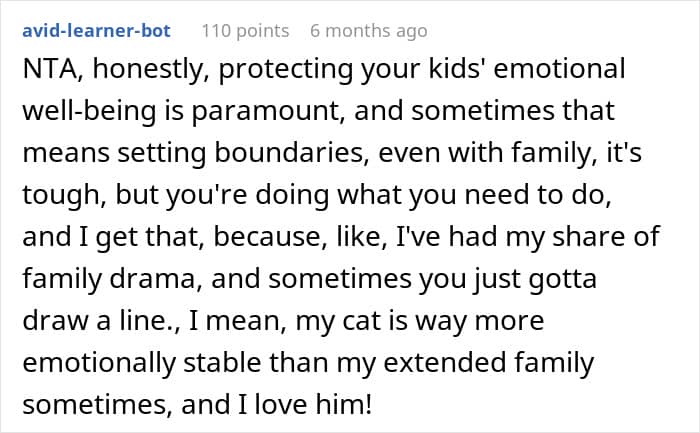Click the phrase emotional at first line end
The height and width of the screenshot is (433, 700).
click(x=559, y=69)
